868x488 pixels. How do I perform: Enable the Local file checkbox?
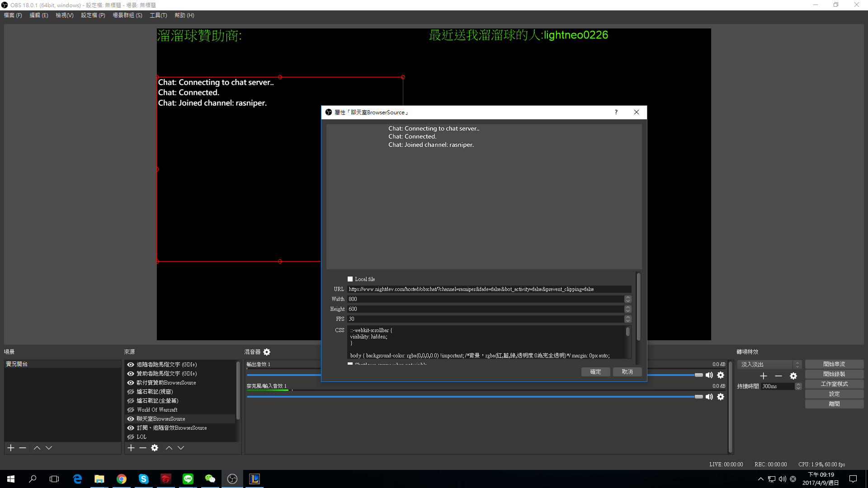350,279
